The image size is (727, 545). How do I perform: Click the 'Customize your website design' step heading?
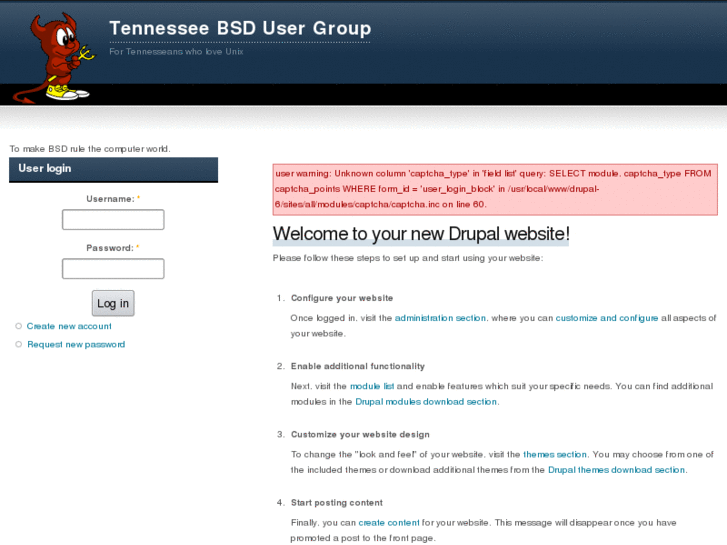360,434
